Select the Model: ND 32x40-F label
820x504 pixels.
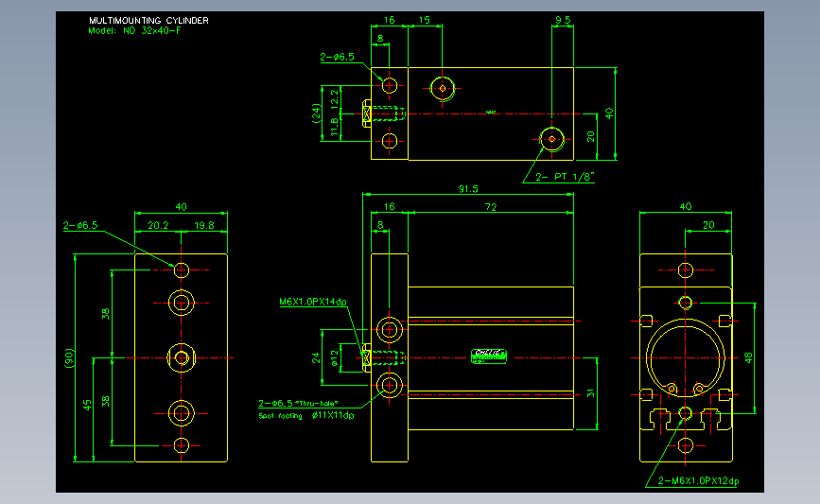tap(134, 30)
